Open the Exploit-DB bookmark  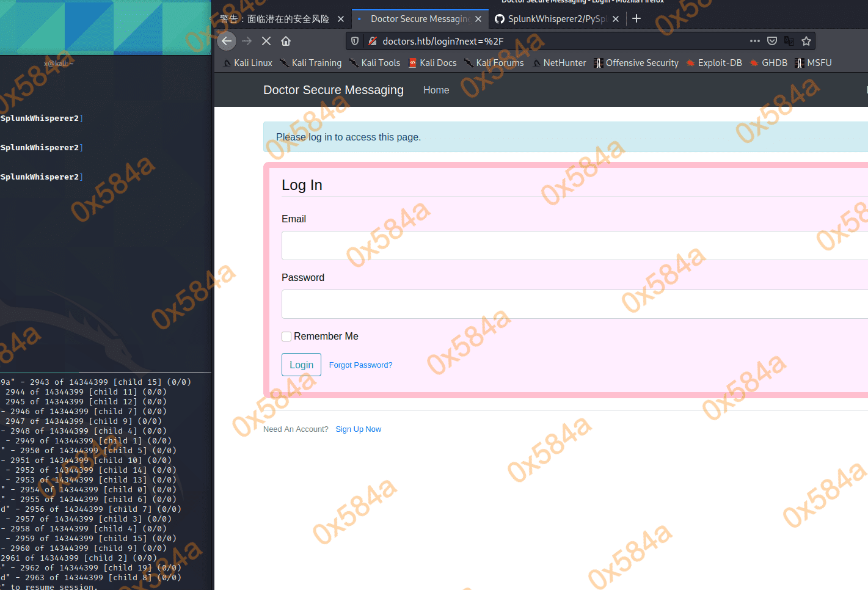point(719,63)
